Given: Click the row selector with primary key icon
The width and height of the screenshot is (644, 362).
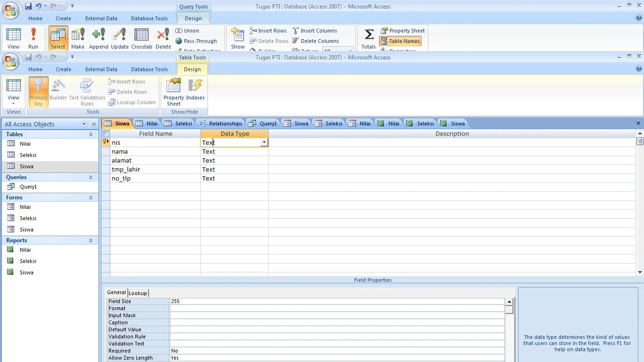Looking at the screenshot, I should [106, 142].
